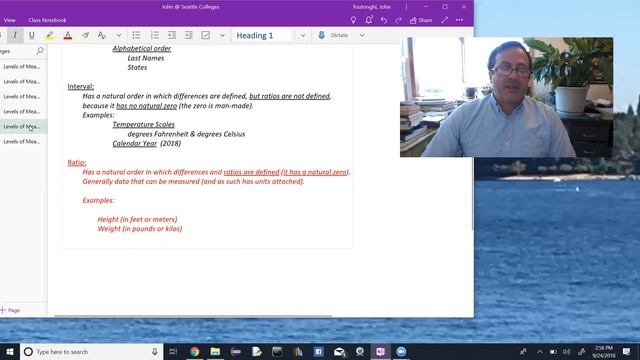
Task: Open the more options ellipsis menu
Action: point(460,20)
